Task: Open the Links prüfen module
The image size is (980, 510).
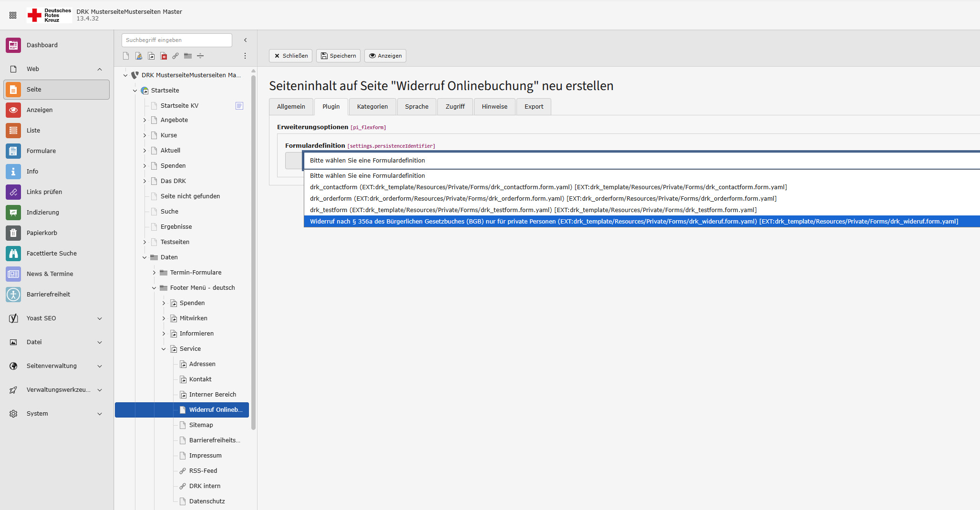Action: (57, 192)
